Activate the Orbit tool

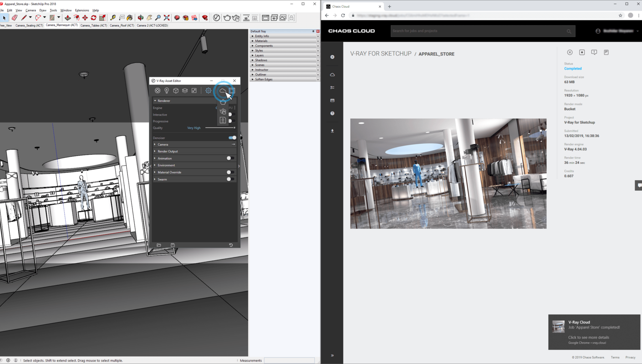tap(141, 18)
